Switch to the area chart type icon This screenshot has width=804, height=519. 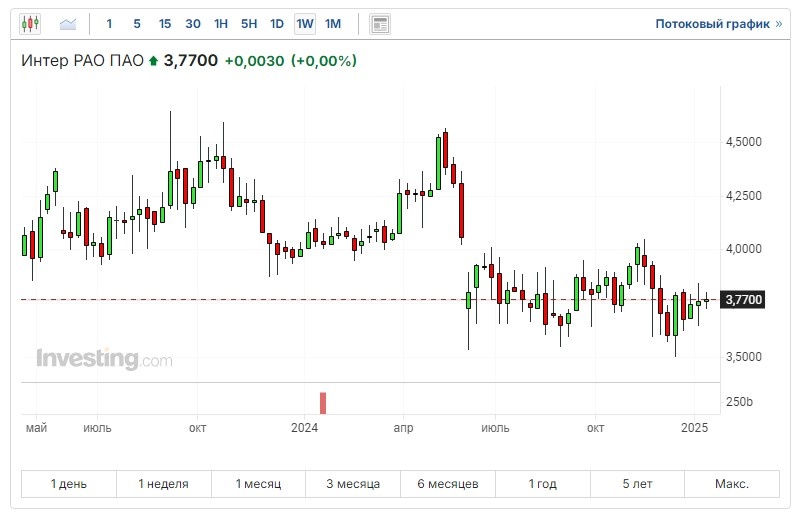[68, 24]
